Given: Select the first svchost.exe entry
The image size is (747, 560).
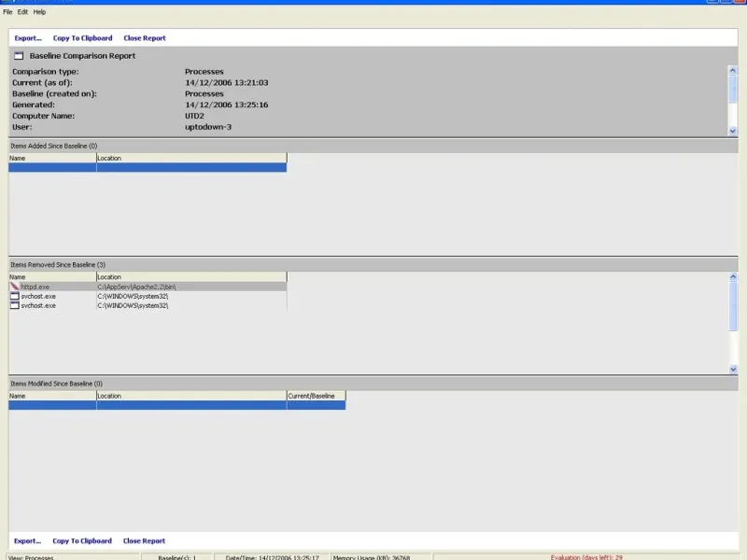Looking at the screenshot, I should coord(38,296).
